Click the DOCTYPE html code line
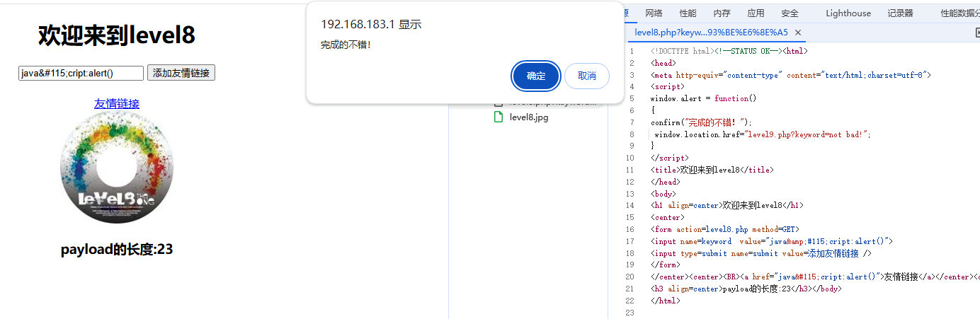Screen dimensions: 980x319 (729, 51)
